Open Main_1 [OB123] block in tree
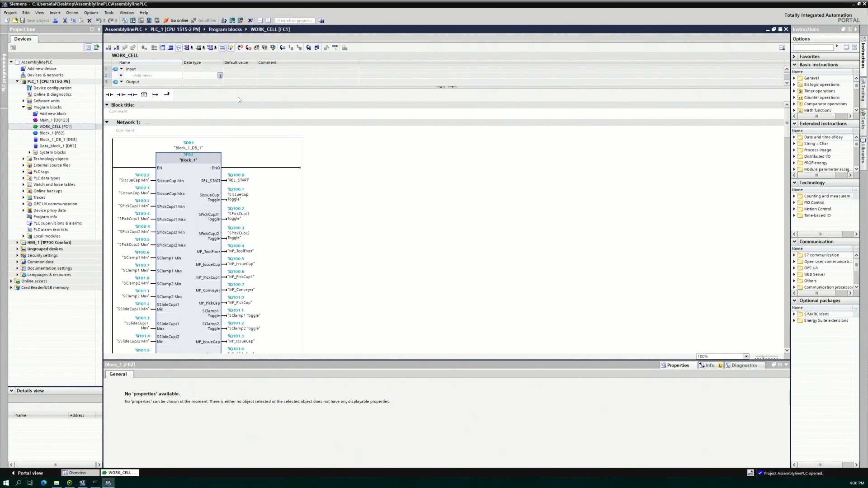This screenshot has height=488, width=868. tap(54, 120)
